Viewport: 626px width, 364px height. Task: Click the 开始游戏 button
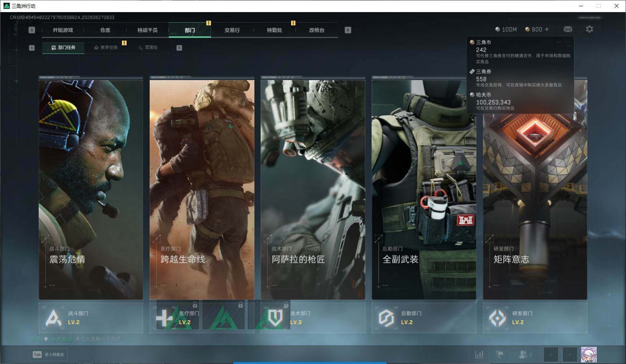tap(63, 30)
